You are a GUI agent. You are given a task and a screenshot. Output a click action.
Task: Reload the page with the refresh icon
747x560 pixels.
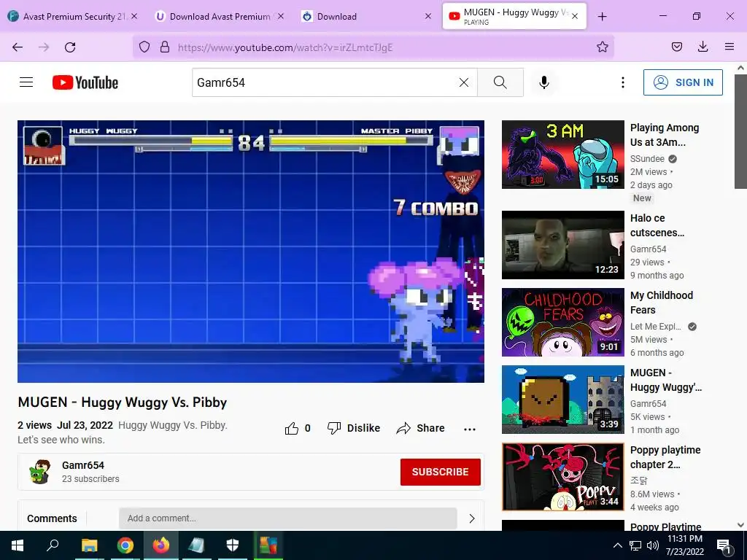click(70, 47)
